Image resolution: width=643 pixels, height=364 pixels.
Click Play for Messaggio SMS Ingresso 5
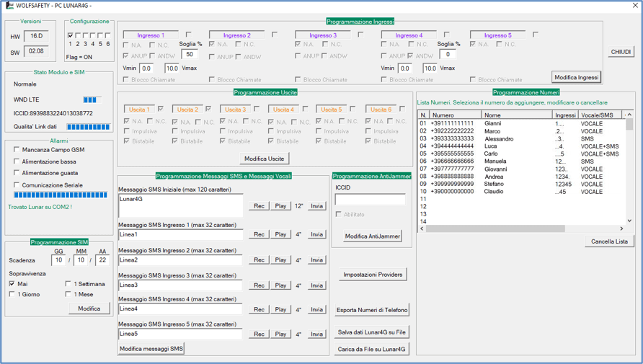pos(280,334)
